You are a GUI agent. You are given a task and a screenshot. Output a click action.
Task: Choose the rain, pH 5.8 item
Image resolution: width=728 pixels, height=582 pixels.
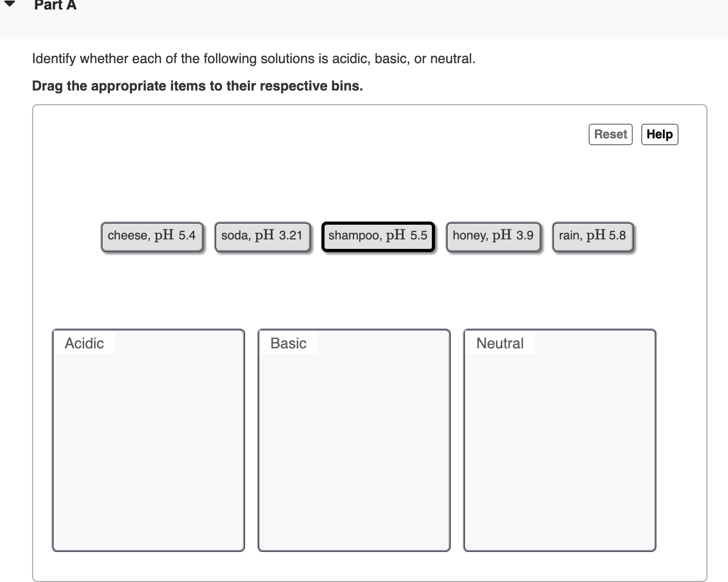[592, 236]
